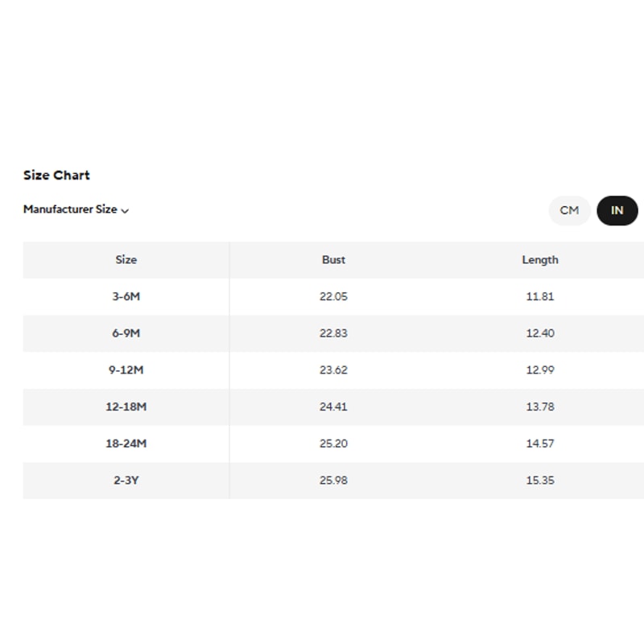
Task: Click the Size Chart heading
Action: 56,175
